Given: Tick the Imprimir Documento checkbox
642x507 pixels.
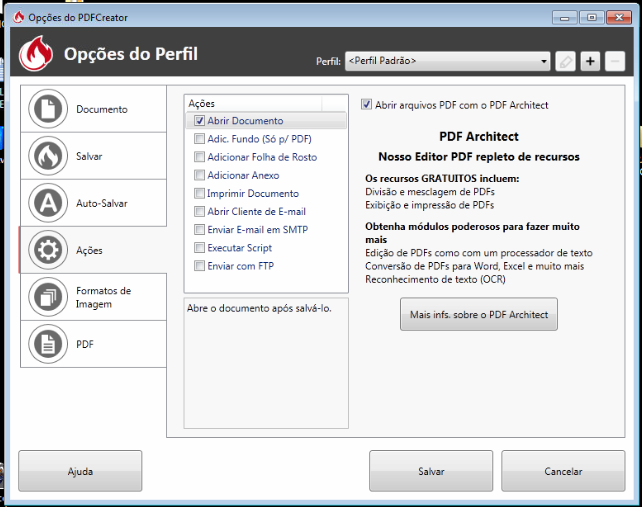Looking at the screenshot, I should (x=199, y=193).
